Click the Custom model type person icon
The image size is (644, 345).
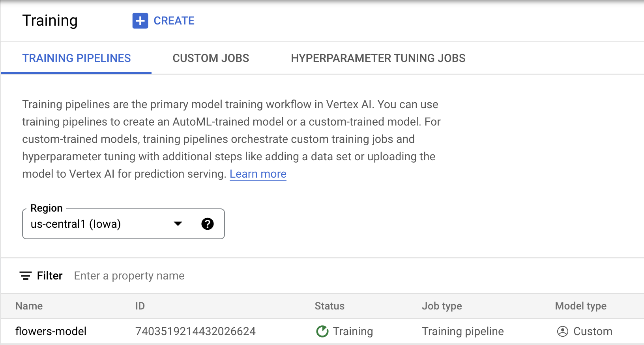tap(562, 331)
